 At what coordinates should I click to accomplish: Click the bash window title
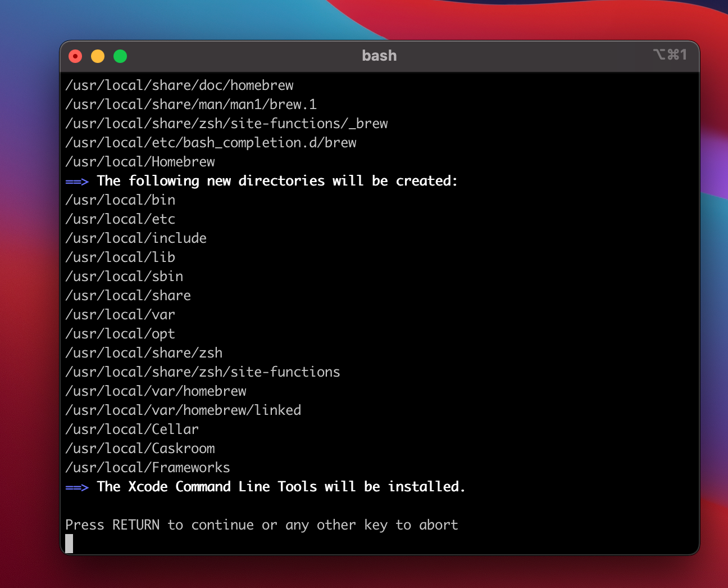pos(379,56)
